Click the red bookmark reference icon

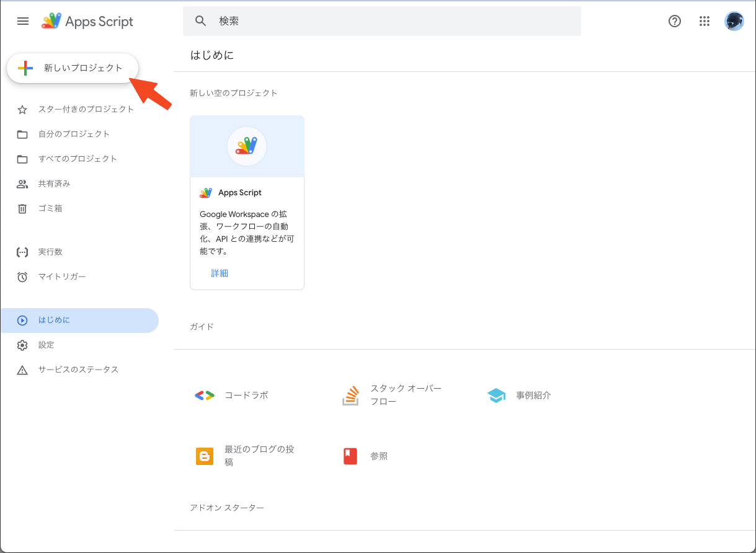(x=350, y=456)
